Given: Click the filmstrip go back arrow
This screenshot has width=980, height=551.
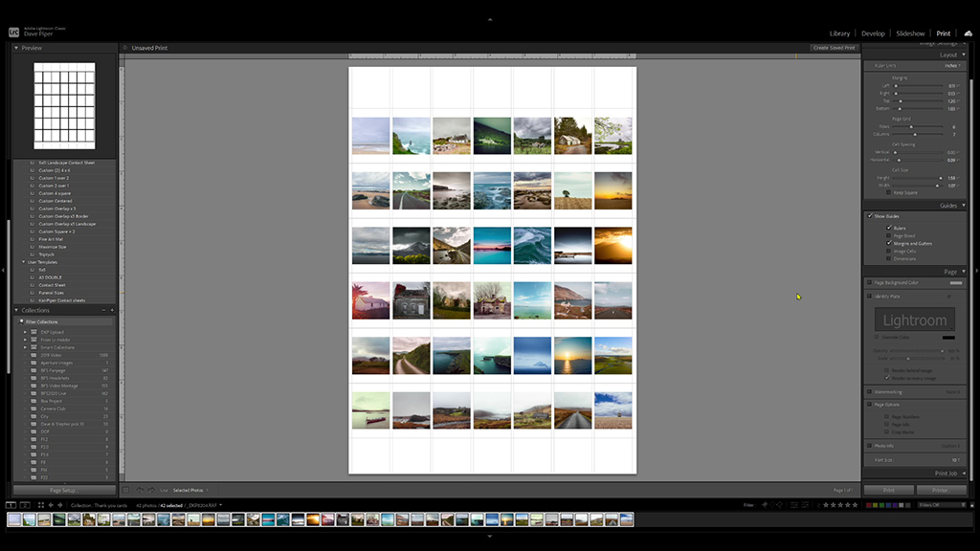Looking at the screenshot, I should click(52, 505).
